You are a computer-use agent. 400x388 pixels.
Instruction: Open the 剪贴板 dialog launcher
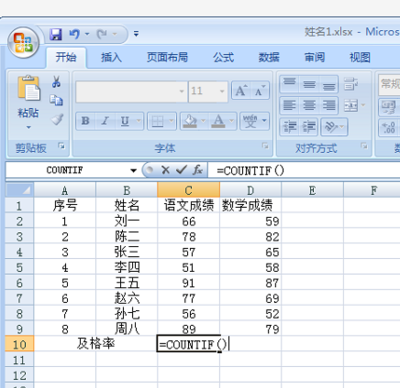pos(61,146)
